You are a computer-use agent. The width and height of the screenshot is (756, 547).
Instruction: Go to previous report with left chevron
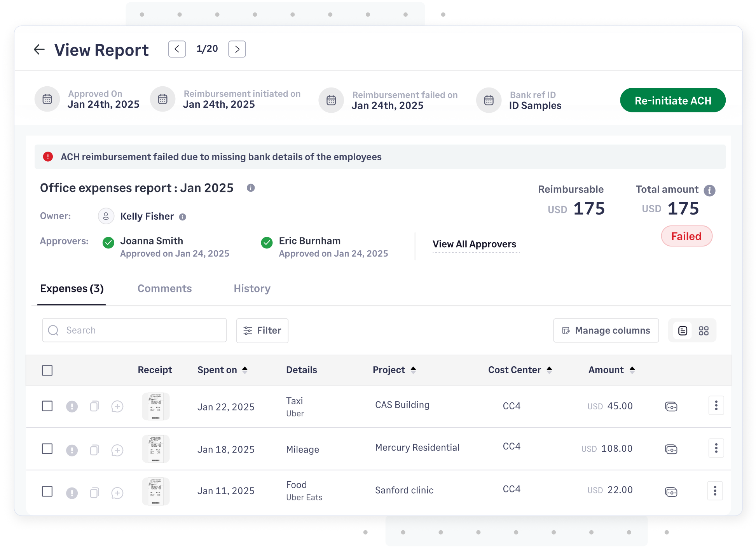click(x=177, y=49)
